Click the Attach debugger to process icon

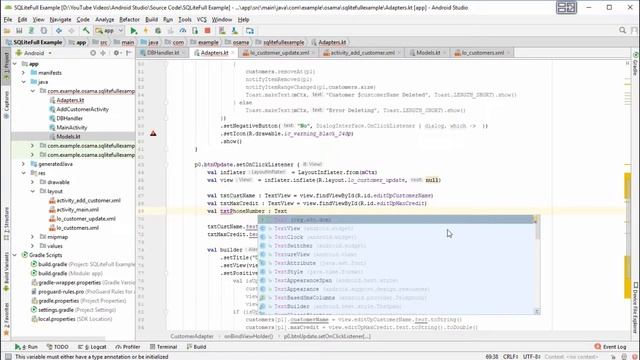click(195, 31)
